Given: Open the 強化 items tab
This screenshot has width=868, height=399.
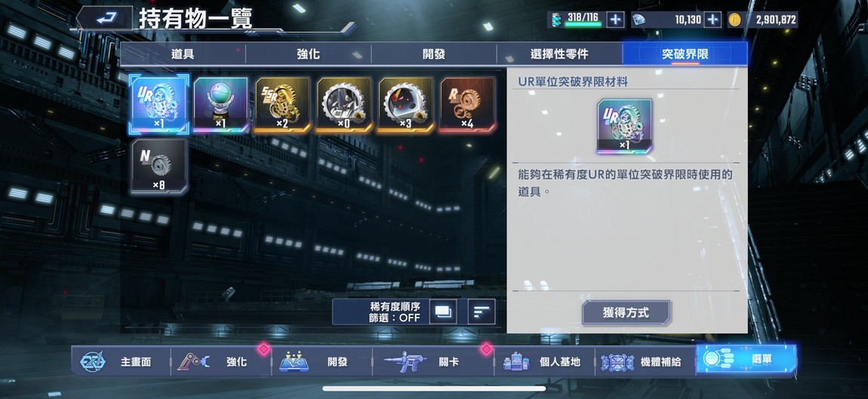Looking at the screenshot, I should pos(309,54).
